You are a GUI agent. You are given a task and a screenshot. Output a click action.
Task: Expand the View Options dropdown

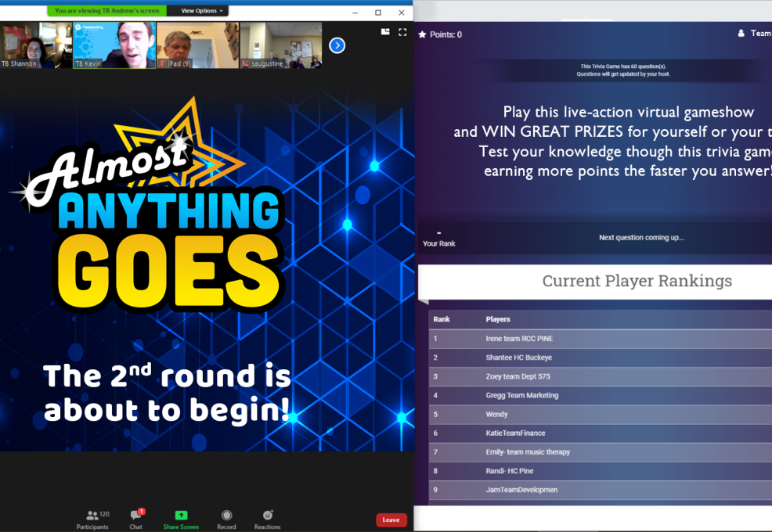click(204, 11)
